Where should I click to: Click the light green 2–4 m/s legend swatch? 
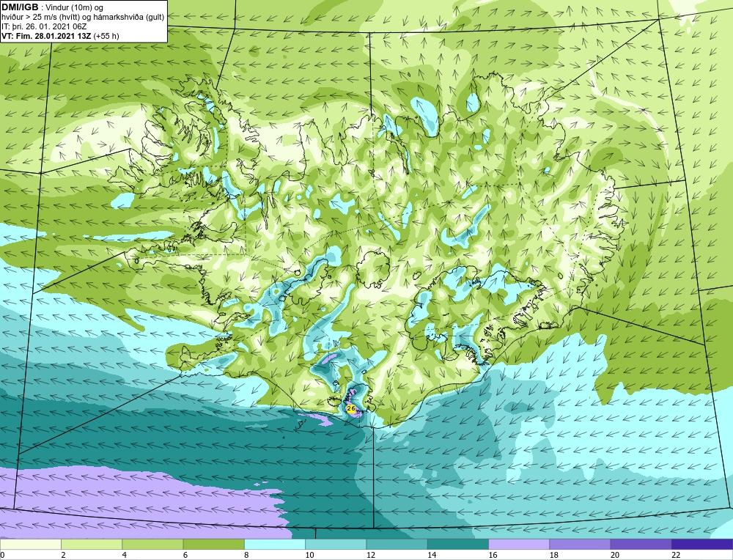point(92,544)
